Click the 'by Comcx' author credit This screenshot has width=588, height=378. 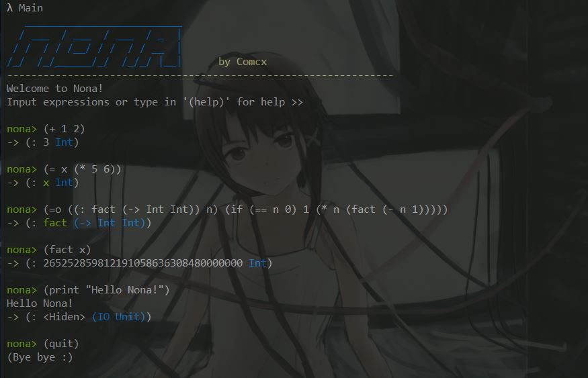click(243, 62)
